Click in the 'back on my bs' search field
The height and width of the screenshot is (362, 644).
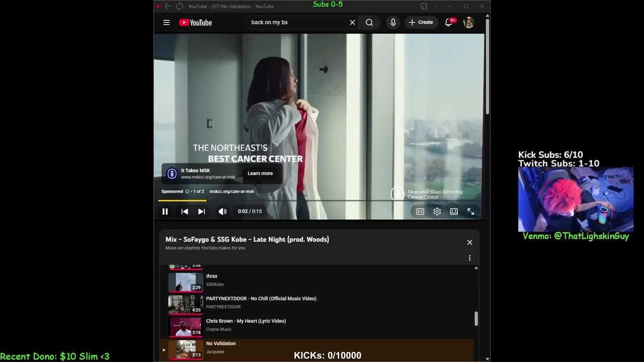point(297,23)
